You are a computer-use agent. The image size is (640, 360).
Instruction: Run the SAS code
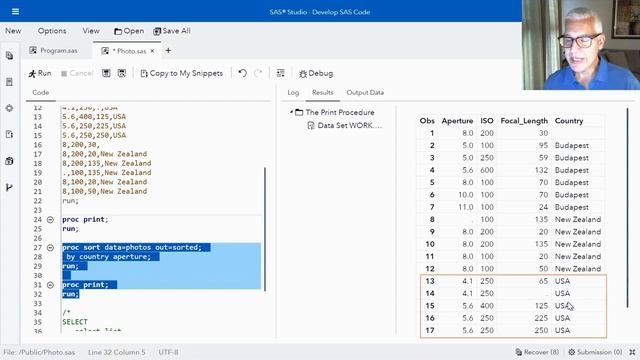tap(40, 73)
